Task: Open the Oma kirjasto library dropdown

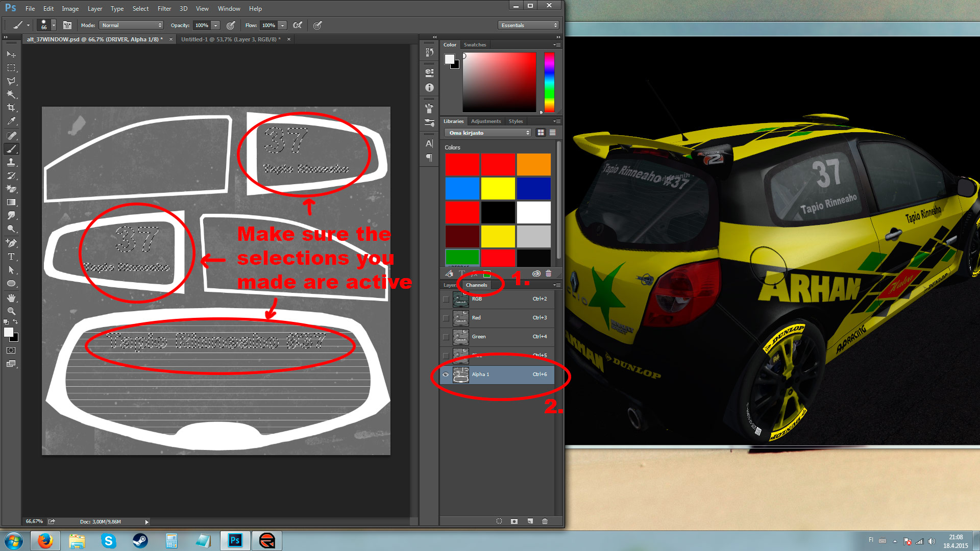Action: [488, 133]
